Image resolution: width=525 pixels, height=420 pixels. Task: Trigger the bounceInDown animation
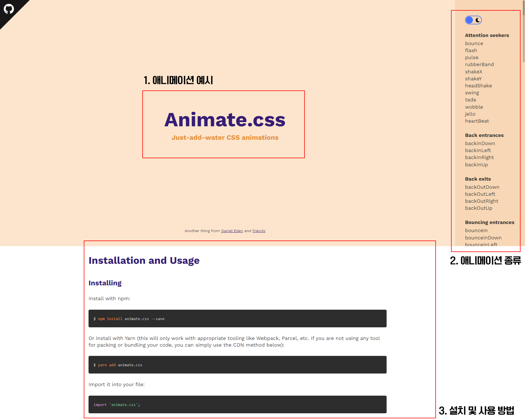(x=483, y=238)
